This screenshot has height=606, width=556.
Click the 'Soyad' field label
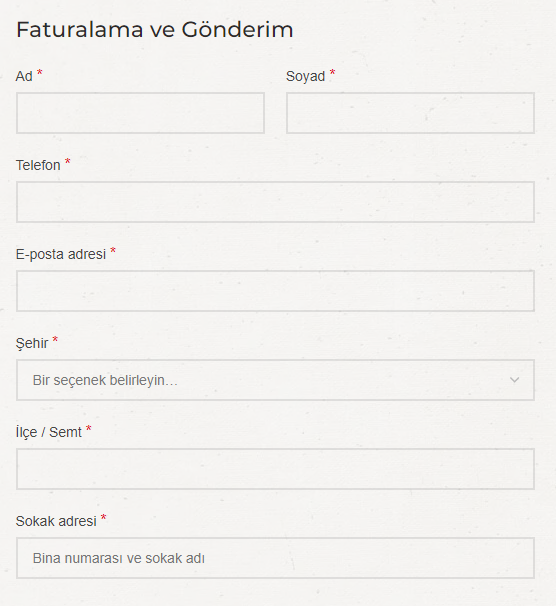tap(305, 77)
